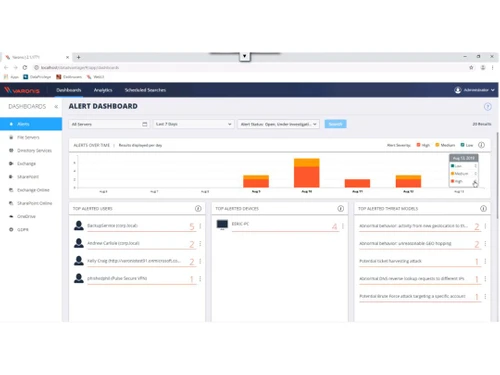The height and width of the screenshot is (375, 500).
Task: Select the BackupService (corp.local) user row
Action: pos(134,226)
